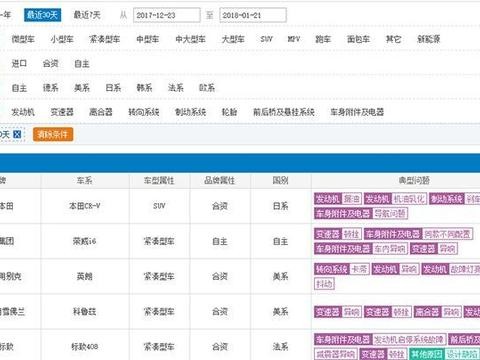Filter by 微型车 vehicle type
The width and height of the screenshot is (480, 360).
(x=23, y=39)
